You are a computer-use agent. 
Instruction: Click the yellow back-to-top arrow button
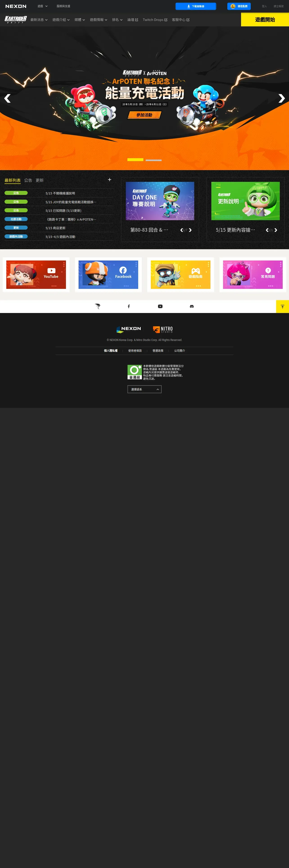(283, 307)
